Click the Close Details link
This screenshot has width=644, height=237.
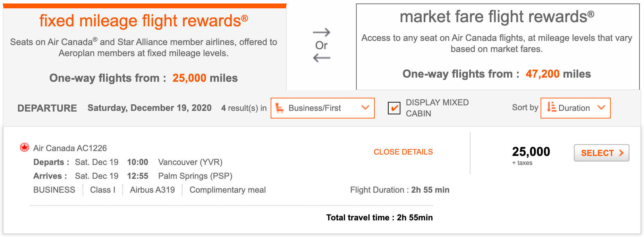click(403, 152)
